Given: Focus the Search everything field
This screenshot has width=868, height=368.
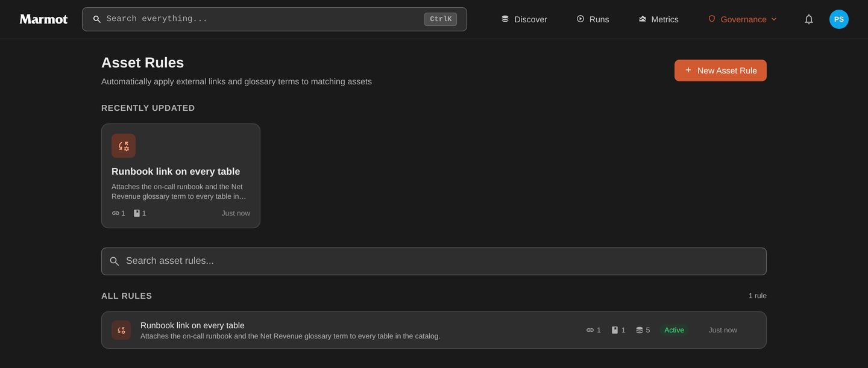Looking at the screenshot, I should (274, 19).
